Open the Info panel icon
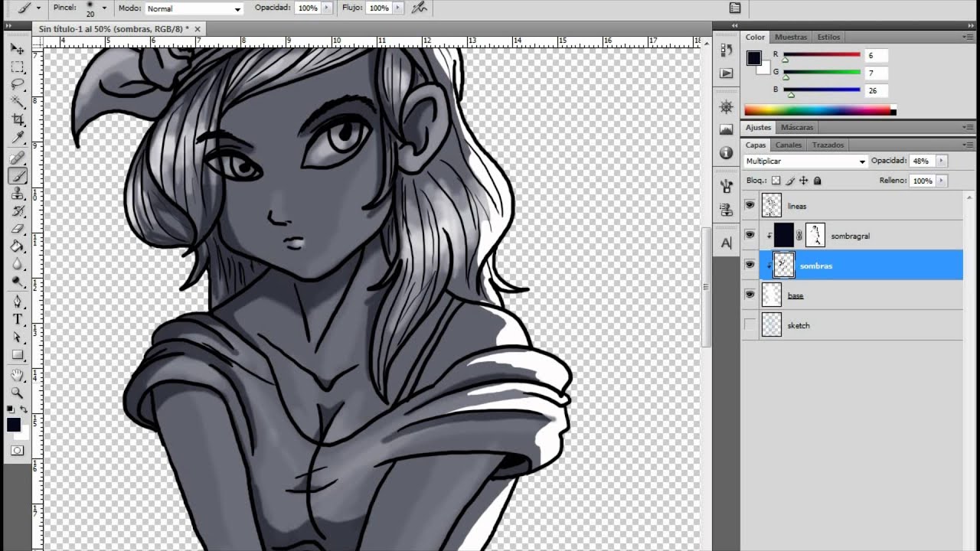Viewport: 980px width, 551px height. point(726,153)
